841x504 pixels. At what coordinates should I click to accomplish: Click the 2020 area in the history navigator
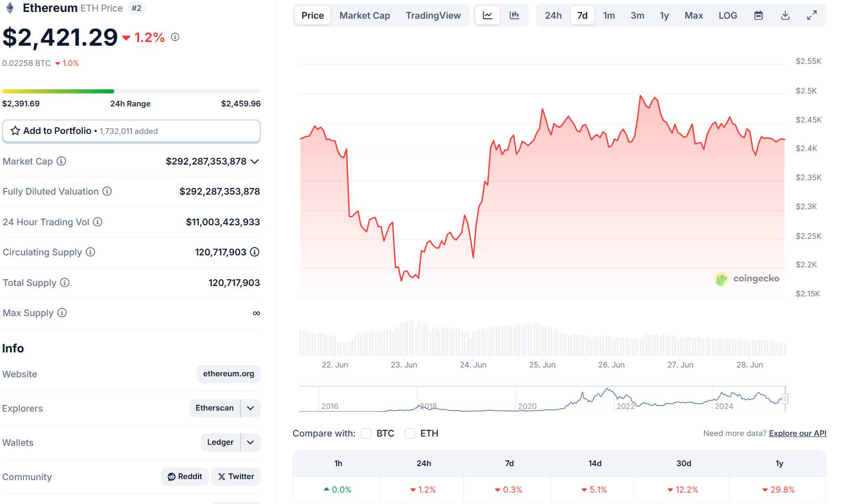pos(527,406)
